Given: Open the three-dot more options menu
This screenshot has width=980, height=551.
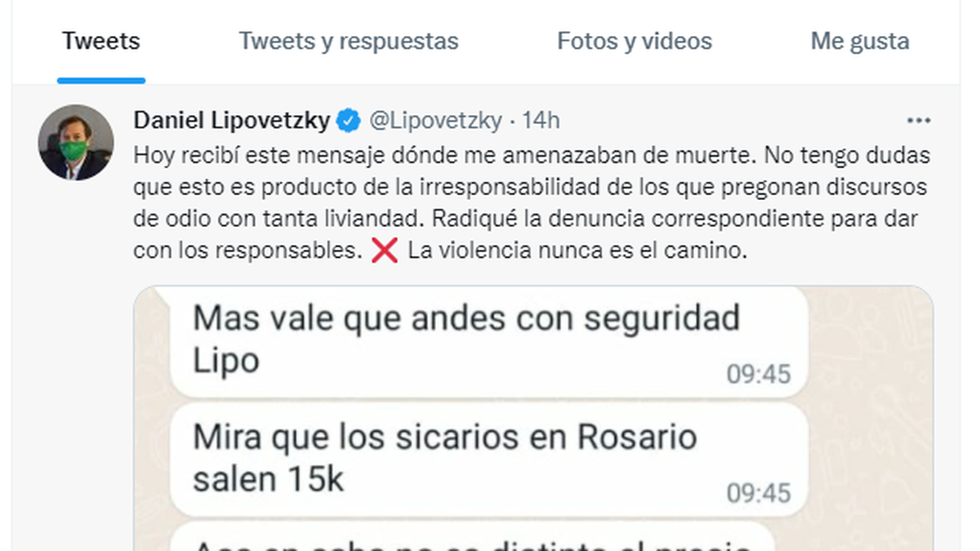Looking at the screenshot, I should tap(919, 121).
